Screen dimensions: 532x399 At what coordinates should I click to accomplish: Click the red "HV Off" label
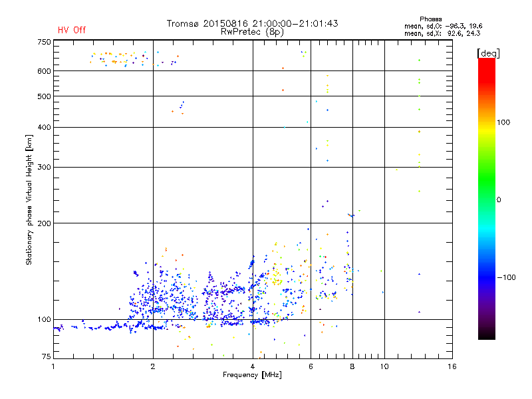click(72, 30)
